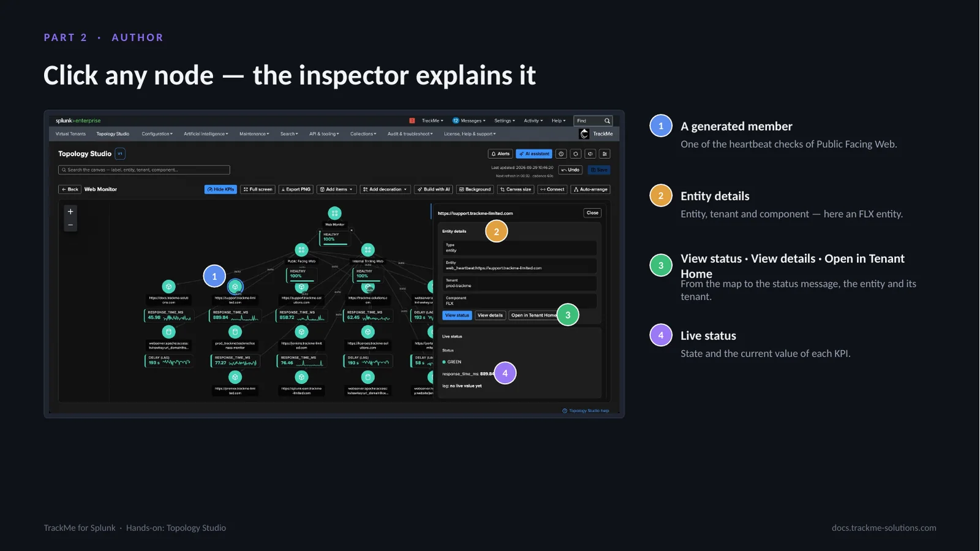Toggle the Hide KPIs button
Screen dimensions: 980x551
pyautogui.click(x=221, y=189)
